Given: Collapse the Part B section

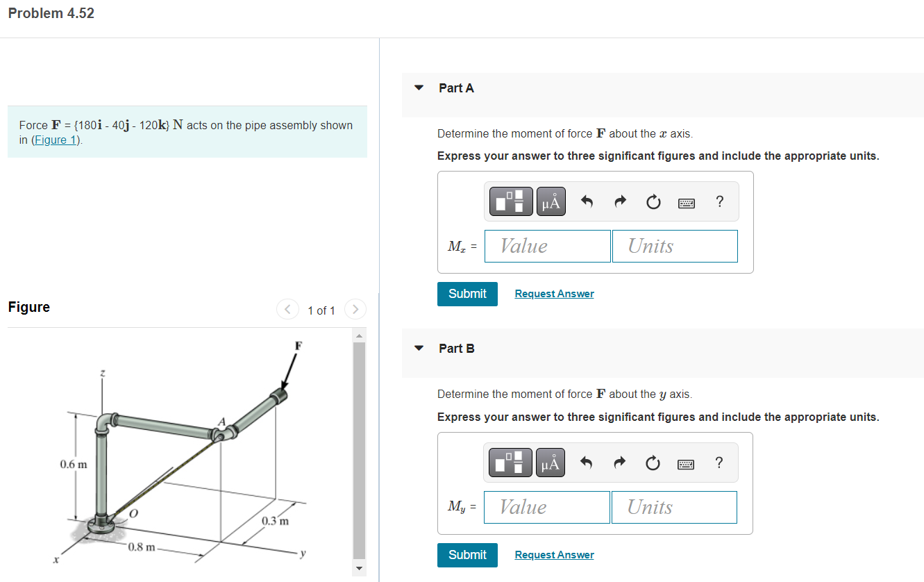Looking at the screenshot, I should pos(418,348).
